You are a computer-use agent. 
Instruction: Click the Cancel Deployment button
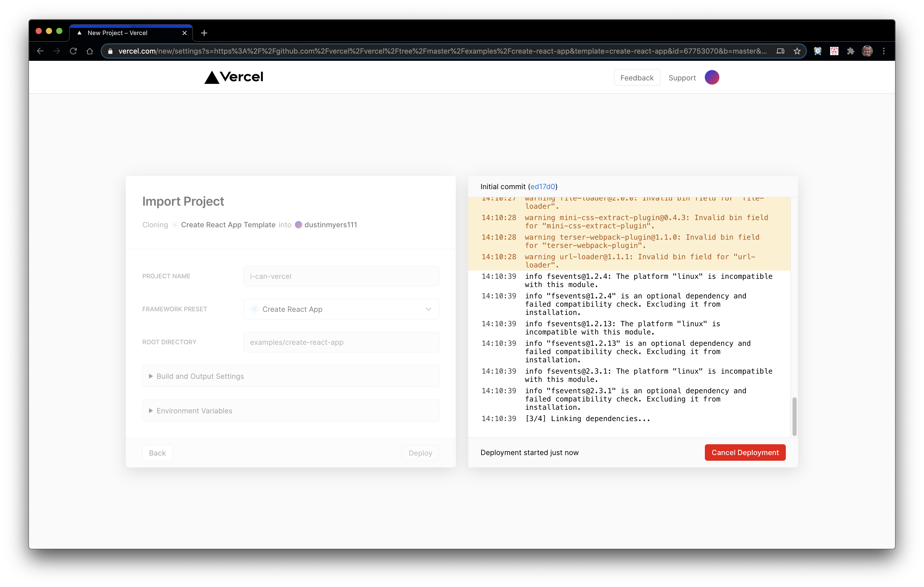click(x=745, y=452)
